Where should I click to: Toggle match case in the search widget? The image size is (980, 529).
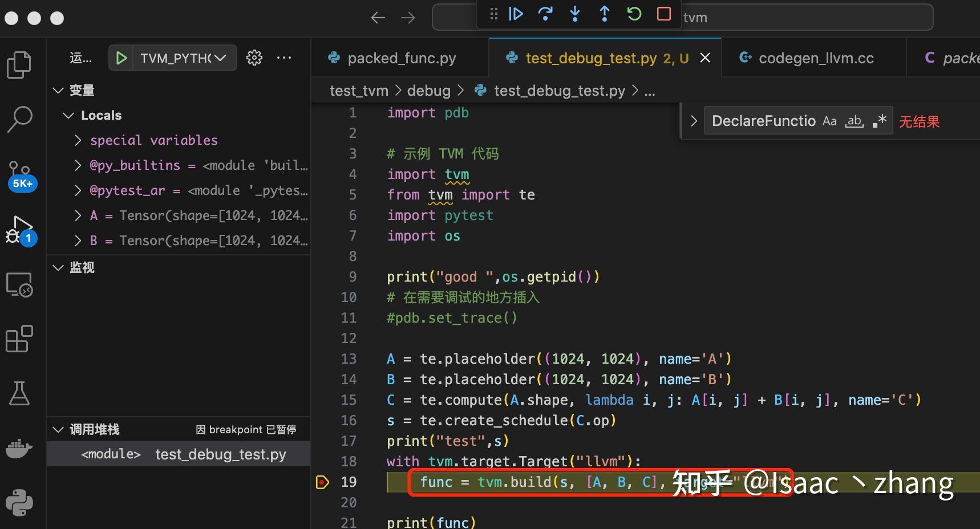829,121
